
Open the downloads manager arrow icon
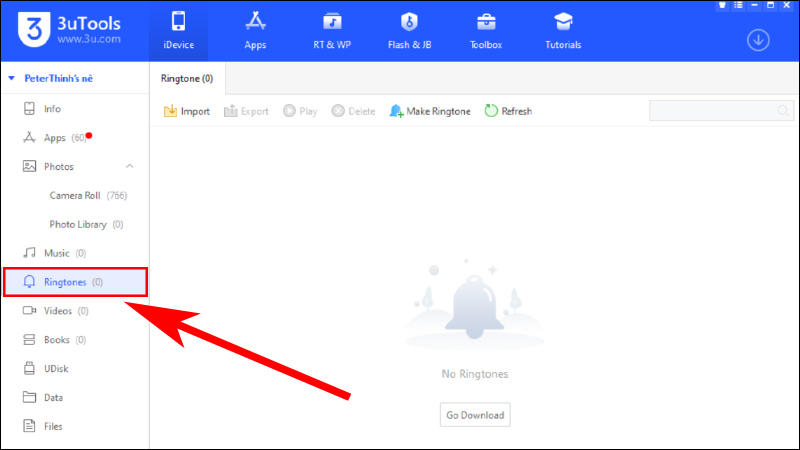click(x=758, y=40)
